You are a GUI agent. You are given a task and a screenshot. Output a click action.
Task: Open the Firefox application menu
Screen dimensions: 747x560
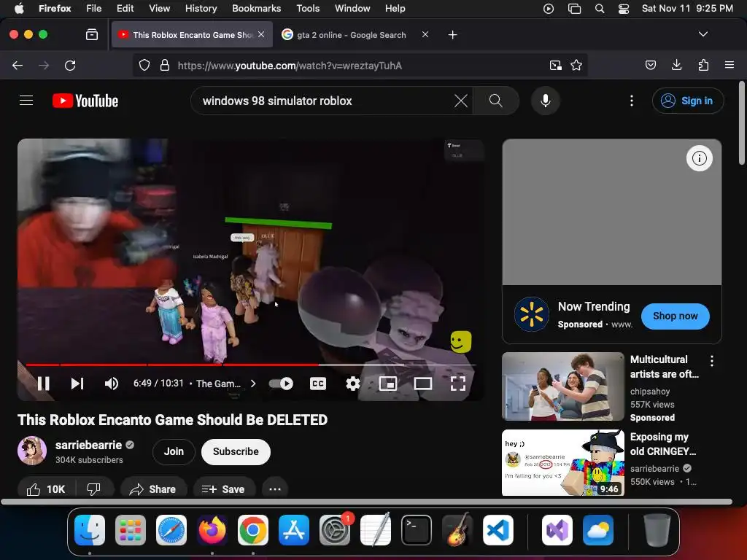pyautogui.click(x=729, y=65)
